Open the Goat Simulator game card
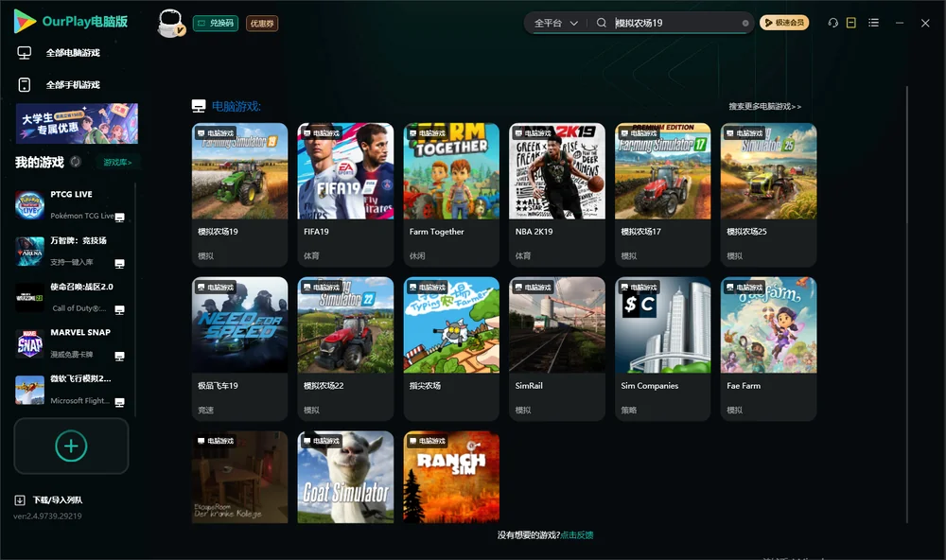Viewport: 946px width, 560px height. click(345, 477)
